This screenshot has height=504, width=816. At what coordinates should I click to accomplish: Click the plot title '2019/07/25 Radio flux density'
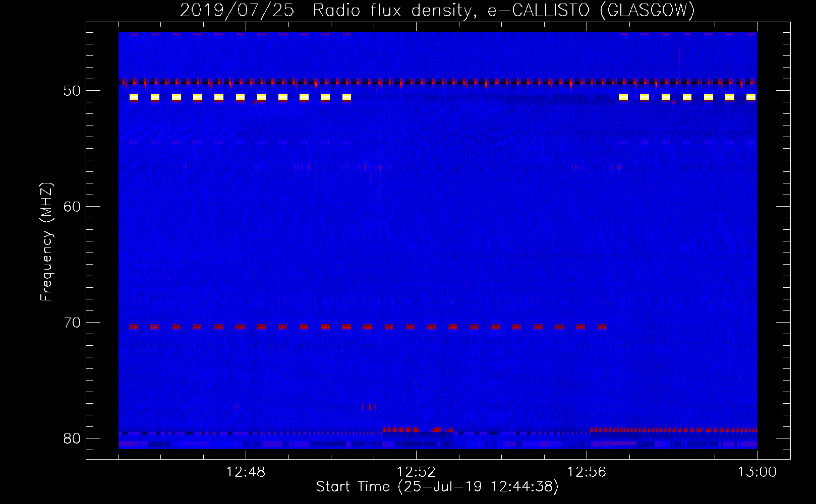click(438, 10)
